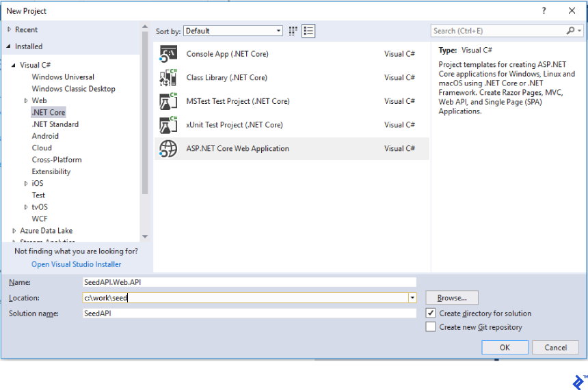Switch to medium icons list view
Screen dimensions: 588x390
click(308, 31)
